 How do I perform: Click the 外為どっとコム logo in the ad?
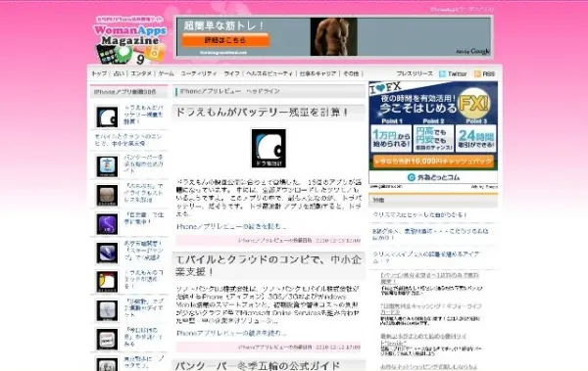pos(433,177)
